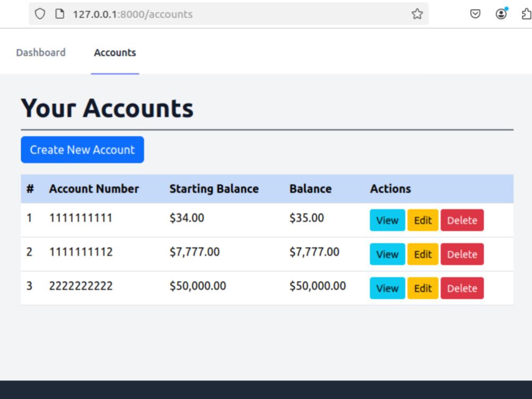Select account number 1111111112 cell
This screenshot has width=532, height=399.
tap(81, 252)
